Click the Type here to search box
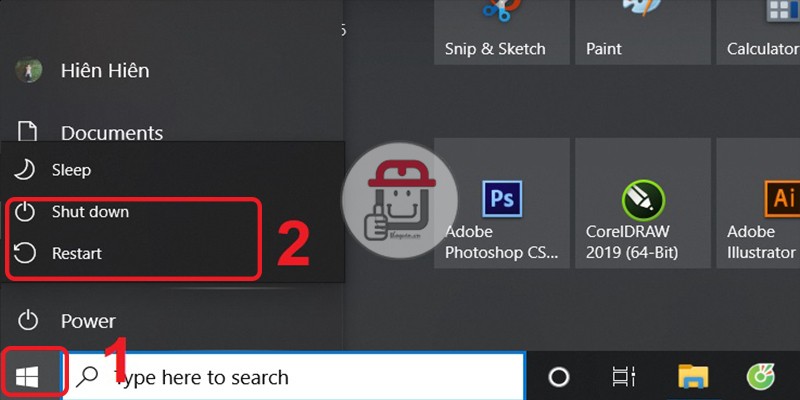The width and height of the screenshot is (800, 400). coord(294,377)
